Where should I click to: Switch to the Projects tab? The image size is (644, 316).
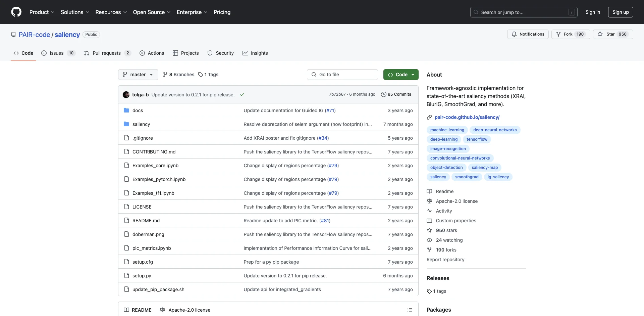pyautogui.click(x=186, y=53)
